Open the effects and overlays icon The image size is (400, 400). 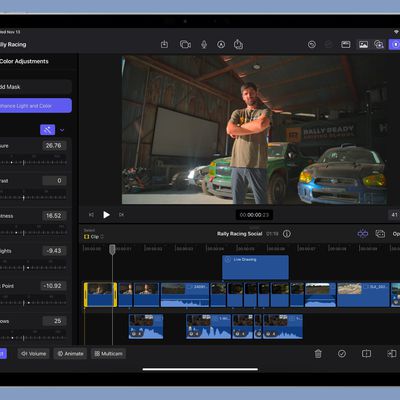point(379,44)
